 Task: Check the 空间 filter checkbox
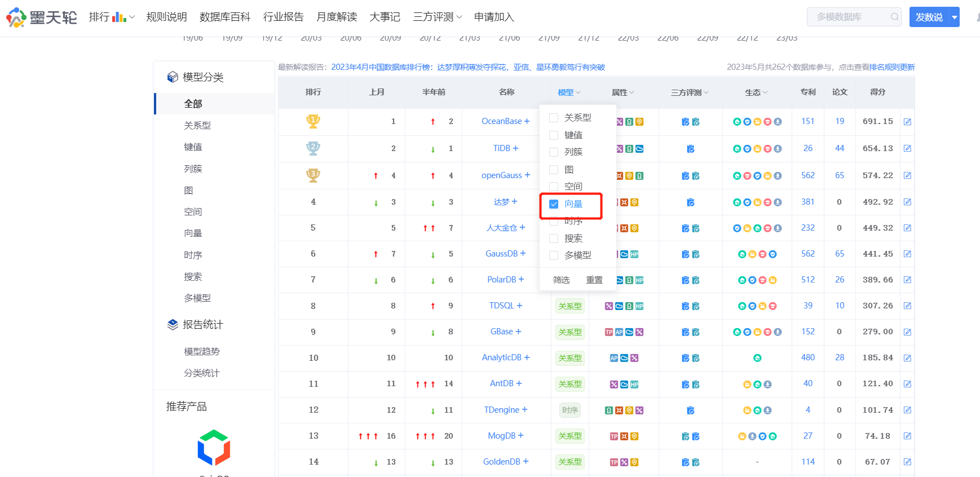(x=554, y=187)
